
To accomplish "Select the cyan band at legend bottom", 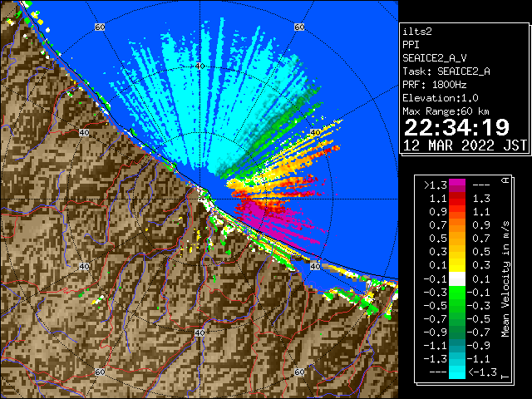I will click(x=457, y=372).
